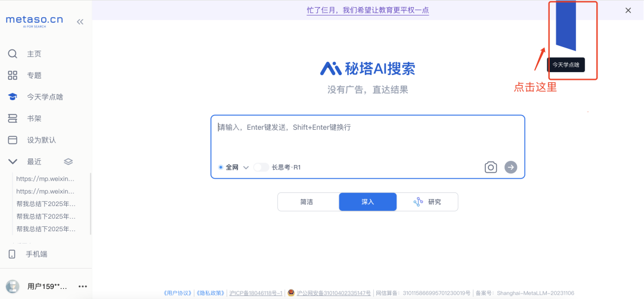Click the camera image search icon

491,167
